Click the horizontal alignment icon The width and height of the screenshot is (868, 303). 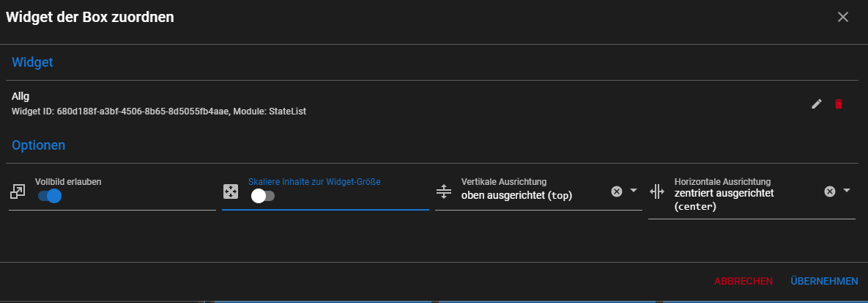pos(656,191)
